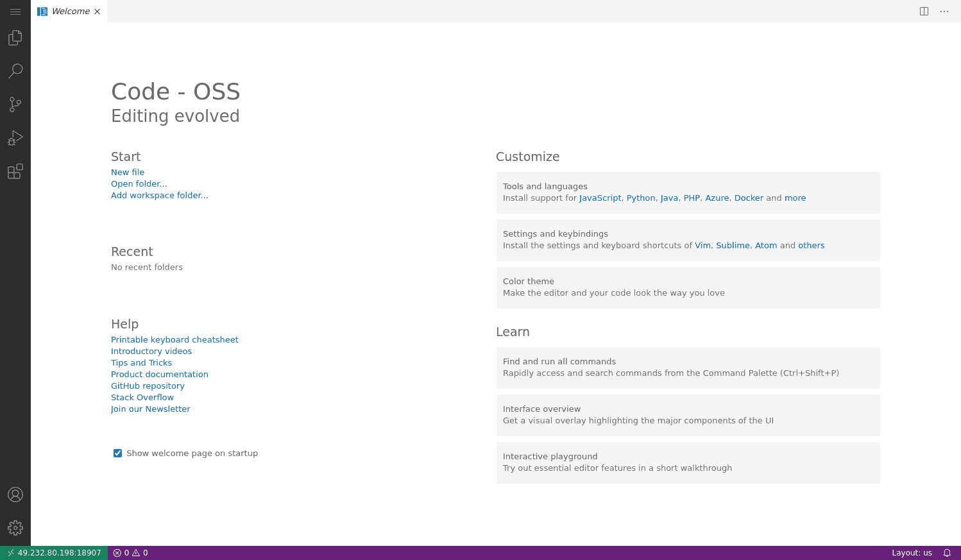Click the Add workspace folder... link

coord(160,196)
